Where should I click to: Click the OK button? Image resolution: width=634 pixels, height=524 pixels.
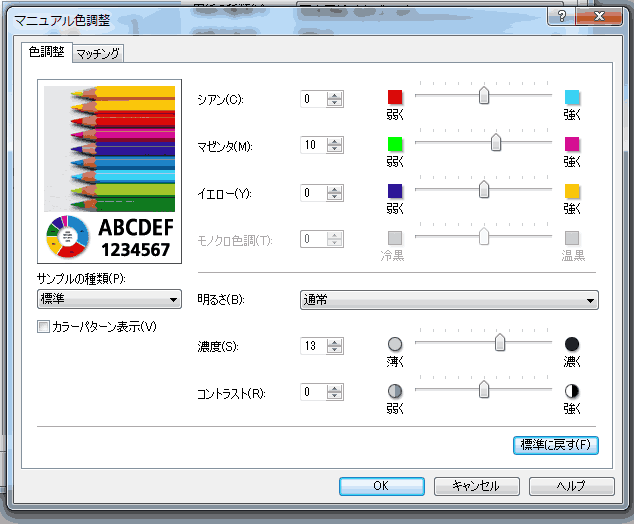(382, 486)
